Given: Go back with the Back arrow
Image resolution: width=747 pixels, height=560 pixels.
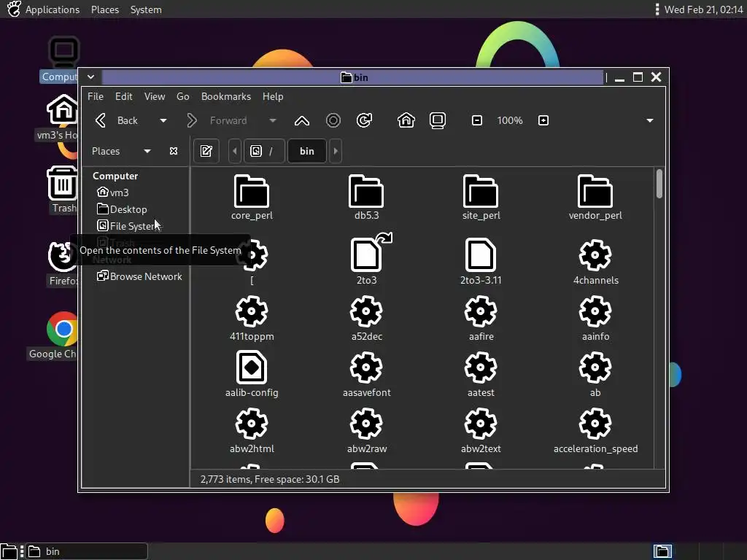Looking at the screenshot, I should [117, 120].
